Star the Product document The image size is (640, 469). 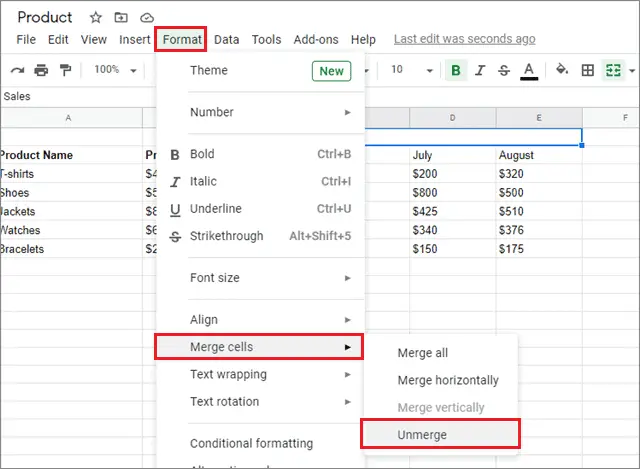pos(96,18)
